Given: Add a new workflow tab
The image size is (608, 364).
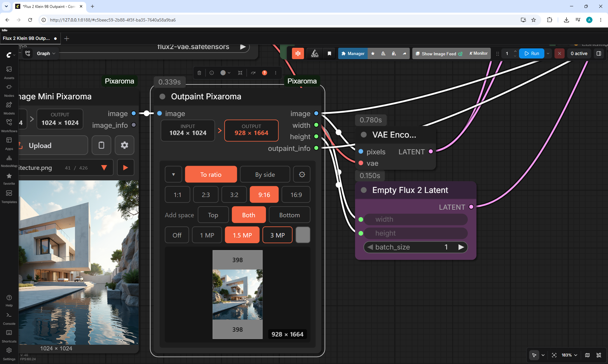Looking at the screenshot, I should pos(66,38).
